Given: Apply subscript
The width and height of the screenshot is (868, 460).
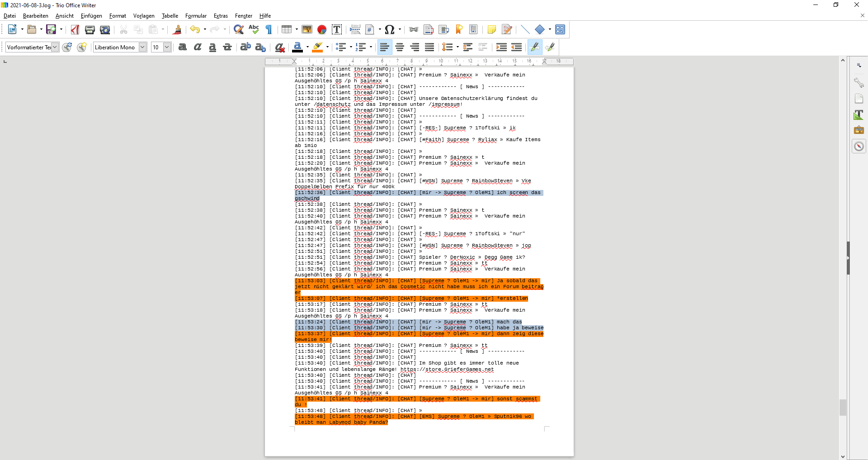Looking at the screenshot, I should [x=260, y=47].
